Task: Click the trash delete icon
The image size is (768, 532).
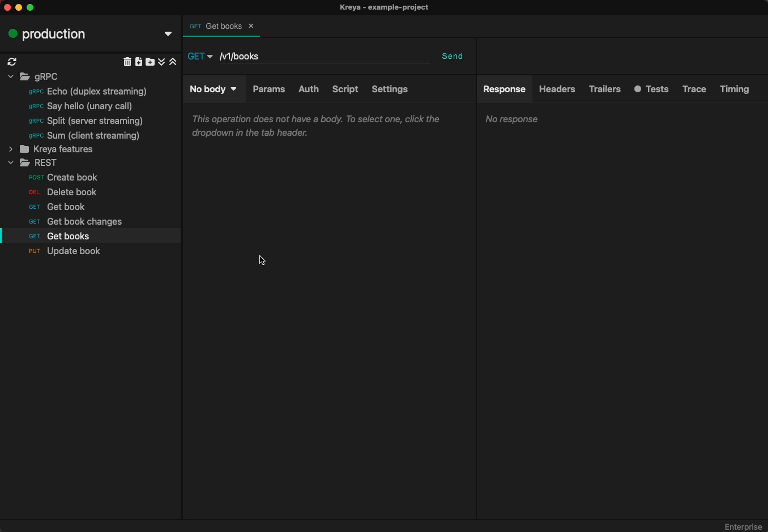Action: click(x=127, y=62)
